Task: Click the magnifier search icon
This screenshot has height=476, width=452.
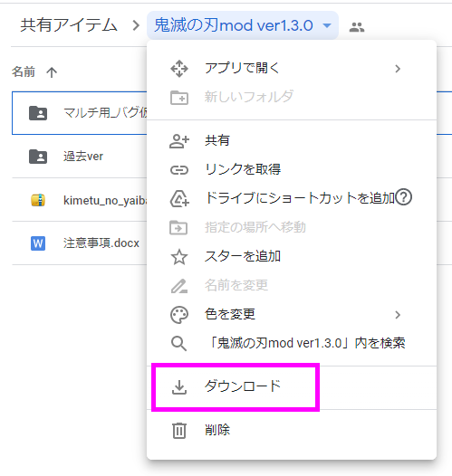Action: [178, 344]
